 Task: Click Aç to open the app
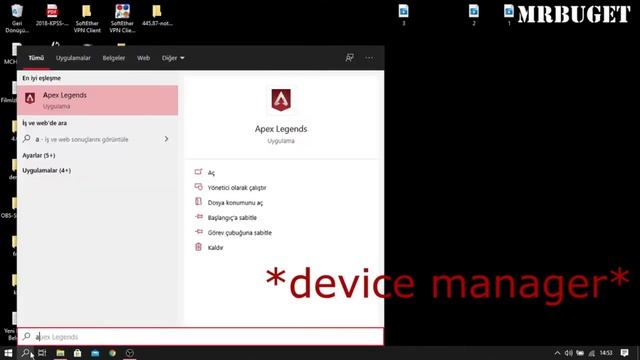pos(211,173)
